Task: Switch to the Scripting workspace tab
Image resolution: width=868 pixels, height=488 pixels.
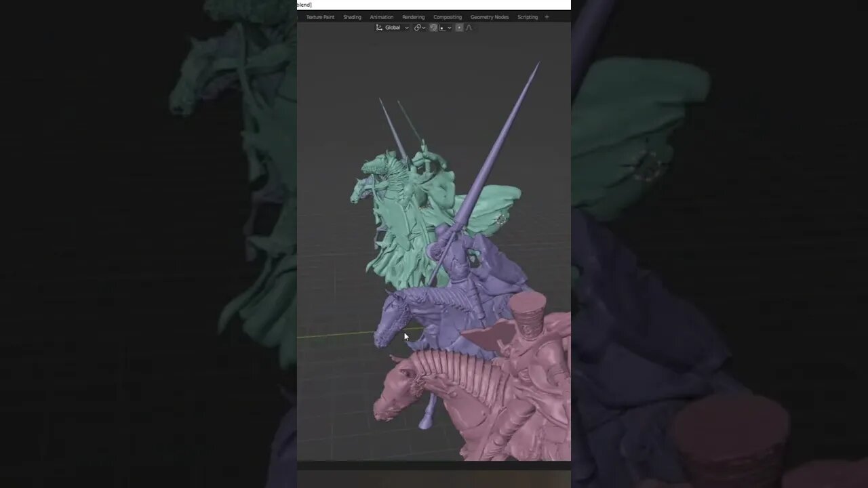Action: (528, 17)
